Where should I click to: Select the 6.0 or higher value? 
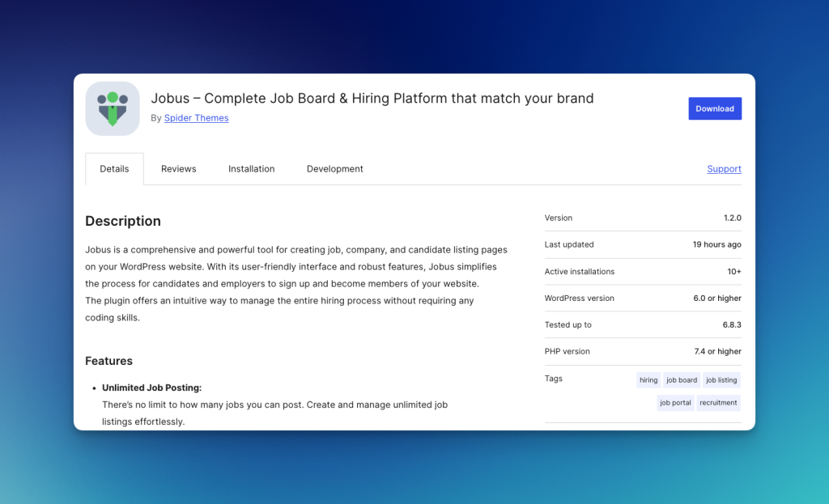[x=717, y=298]
